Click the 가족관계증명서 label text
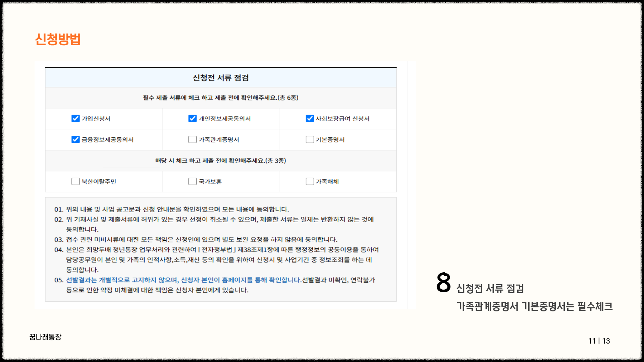 click(x=219, y=140)
